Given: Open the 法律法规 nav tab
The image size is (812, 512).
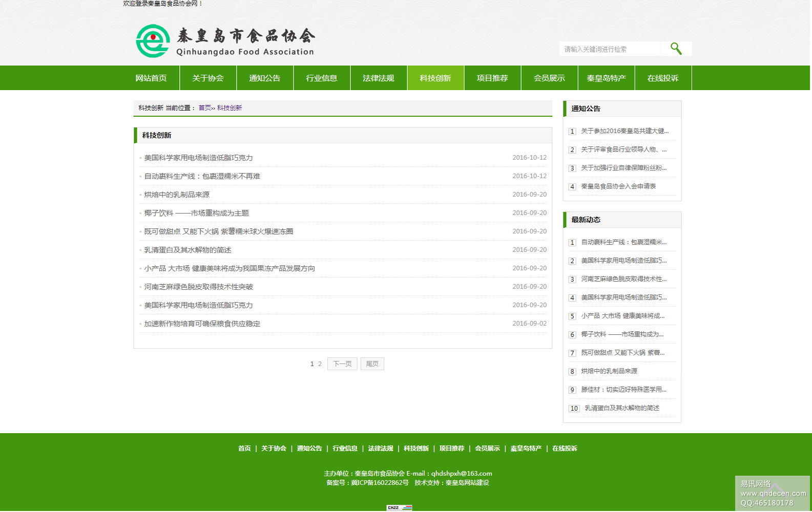Looking at the screenshot, I should pyautogui.click(x=379, y=78).
